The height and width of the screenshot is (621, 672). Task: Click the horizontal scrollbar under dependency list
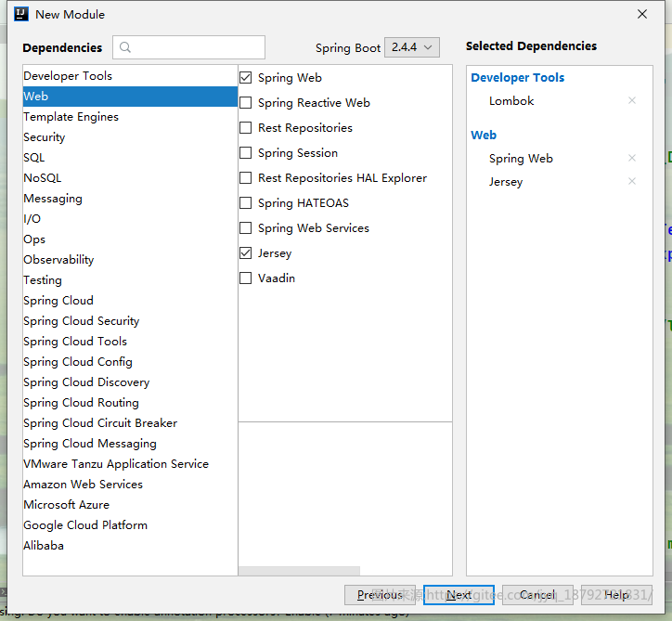(x=299, y=571)
